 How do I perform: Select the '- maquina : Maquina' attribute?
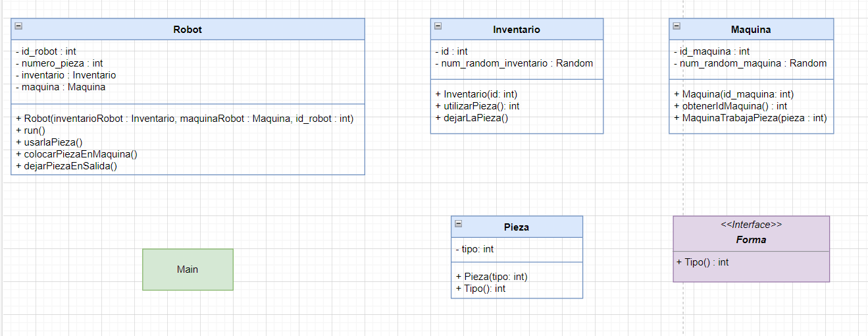[60, 87]
